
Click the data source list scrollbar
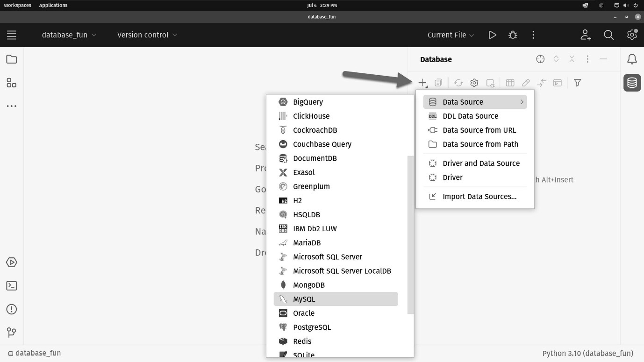coord(410,235)
